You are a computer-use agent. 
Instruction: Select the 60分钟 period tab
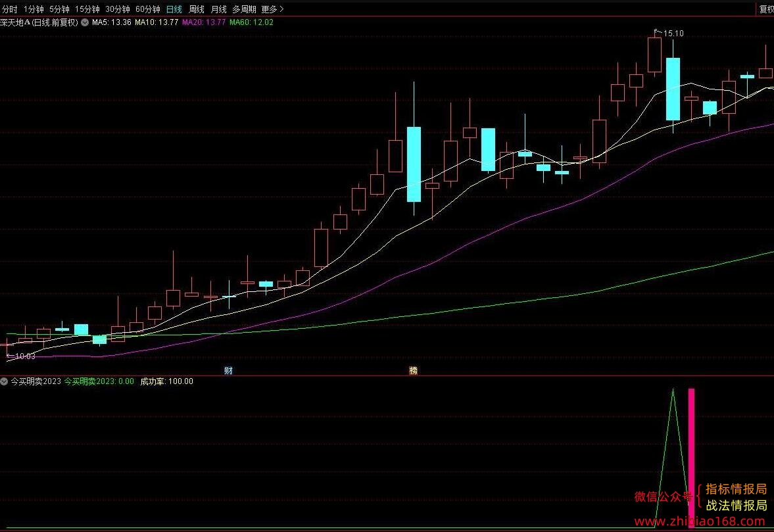(147, 9)
